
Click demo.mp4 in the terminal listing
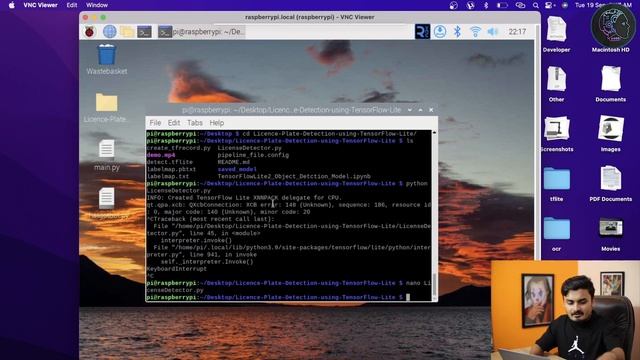[x=161, y=155]
